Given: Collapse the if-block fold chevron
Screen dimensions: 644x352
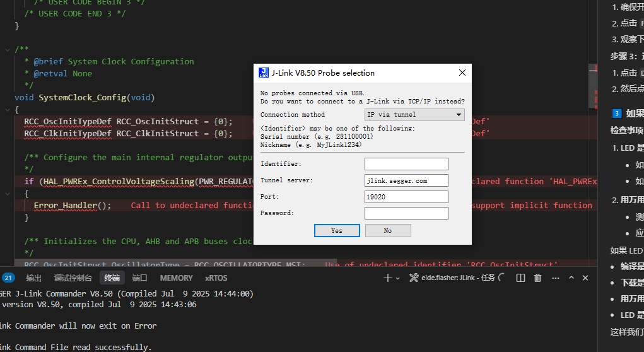Looking at the screenshot, I should (x=8, y=194).
